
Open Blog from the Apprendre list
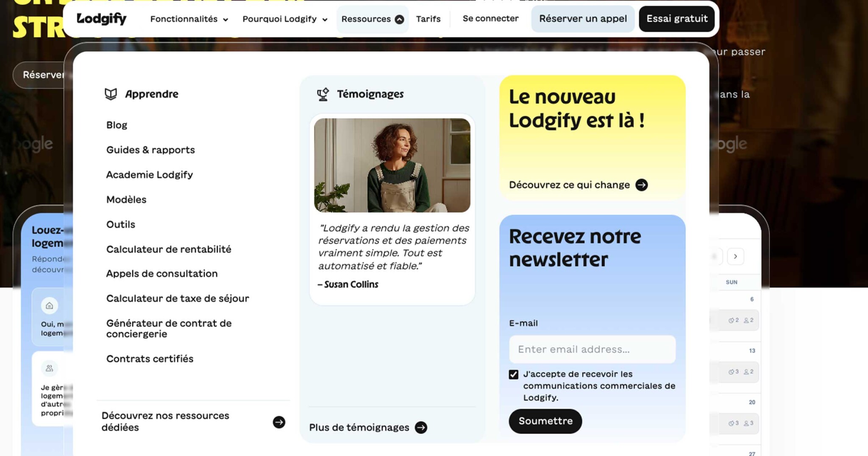(117, 125)
